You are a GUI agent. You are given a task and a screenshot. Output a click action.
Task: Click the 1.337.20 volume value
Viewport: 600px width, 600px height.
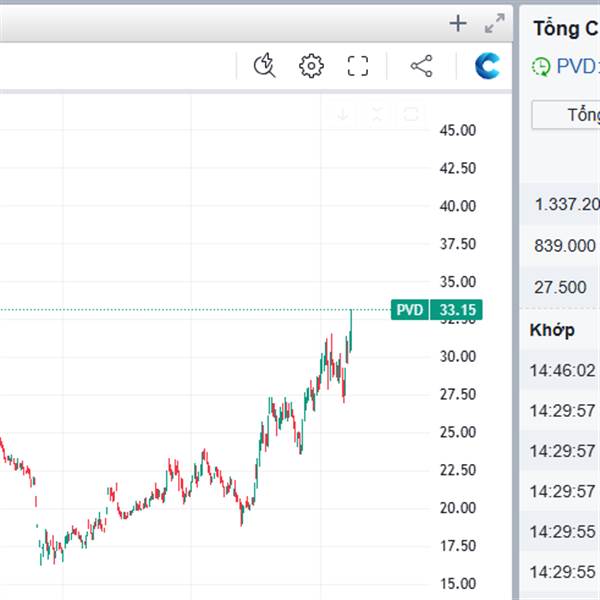pyautogui.click(x=566, y=204)
